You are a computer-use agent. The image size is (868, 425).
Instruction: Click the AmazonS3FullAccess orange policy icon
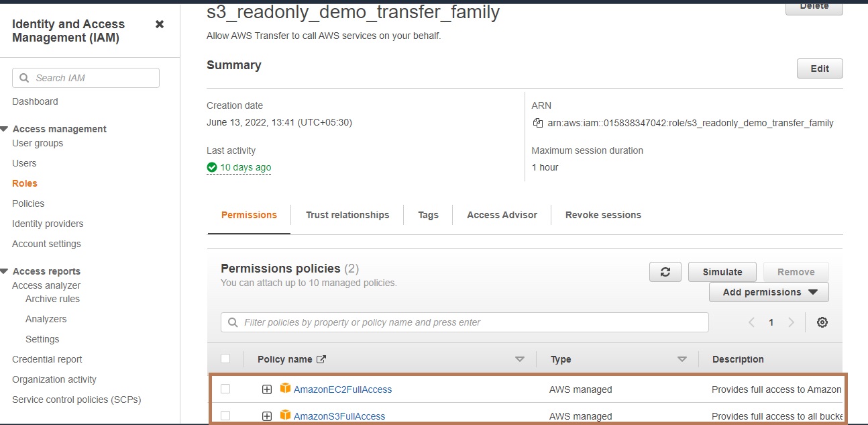tap(286, 416)
